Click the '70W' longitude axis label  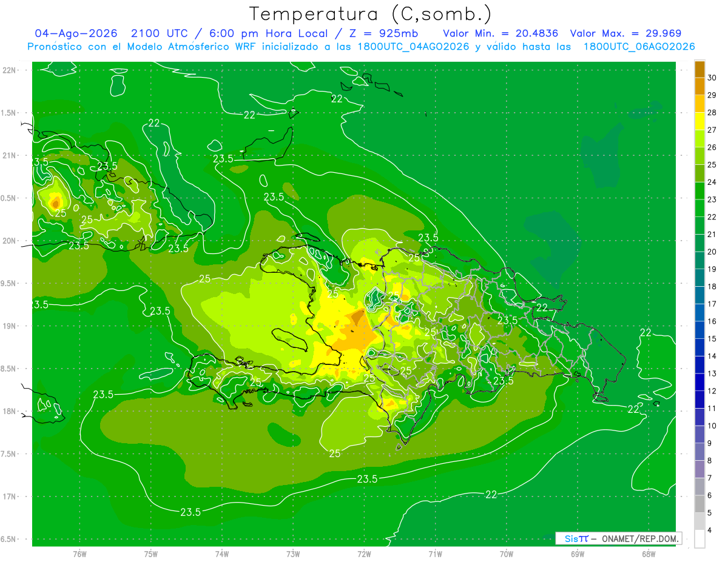pos(507,554)
